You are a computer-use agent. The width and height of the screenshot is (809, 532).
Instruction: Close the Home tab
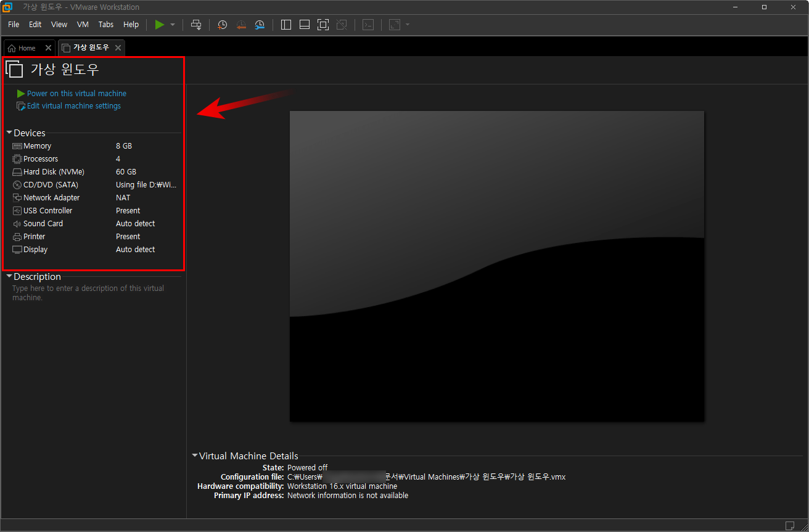tap(49, 48)
